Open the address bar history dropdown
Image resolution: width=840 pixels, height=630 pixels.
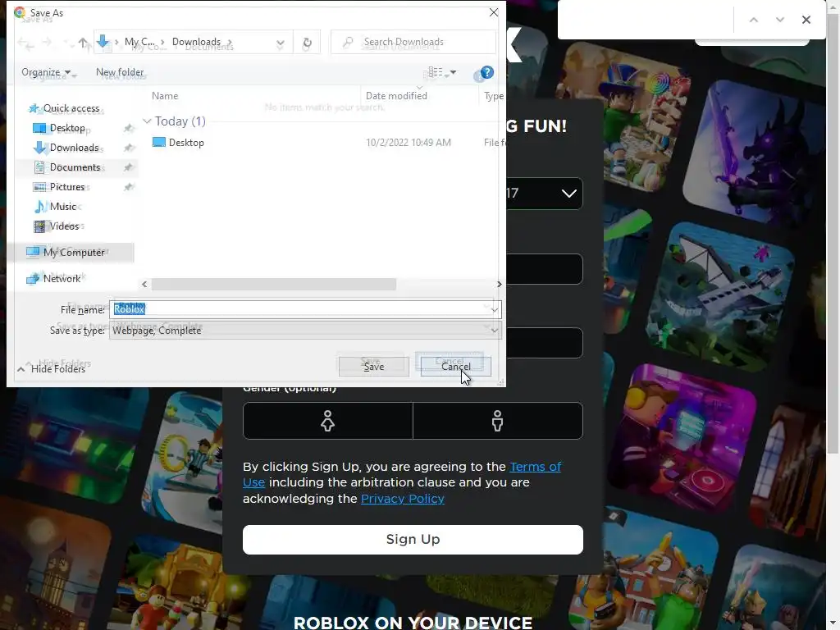[x=280, y=43]
